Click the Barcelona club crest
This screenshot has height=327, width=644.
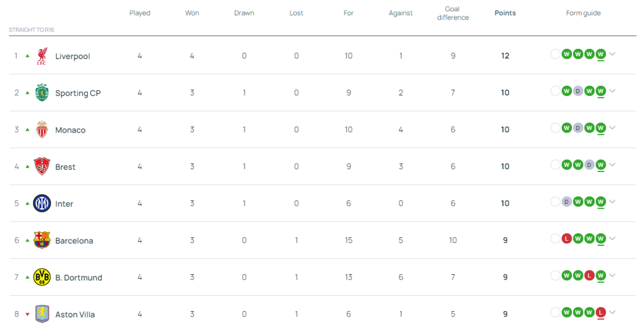coord(42,240)
